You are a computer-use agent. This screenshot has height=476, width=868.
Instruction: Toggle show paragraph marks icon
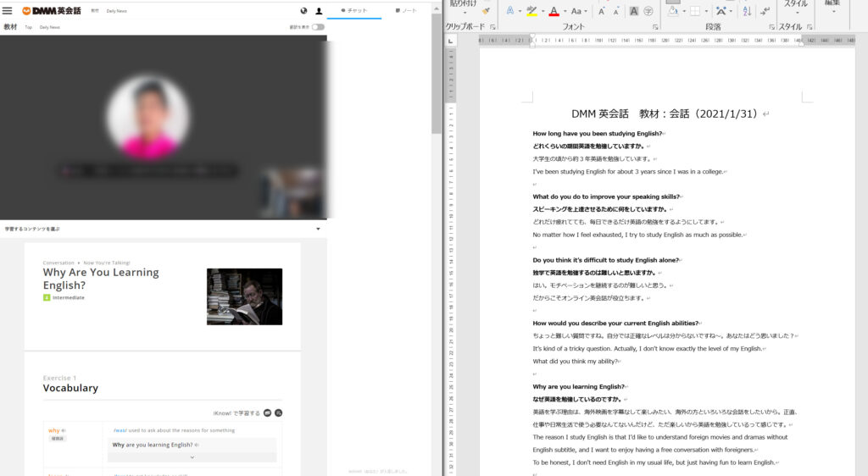click(x=765, y=11)
